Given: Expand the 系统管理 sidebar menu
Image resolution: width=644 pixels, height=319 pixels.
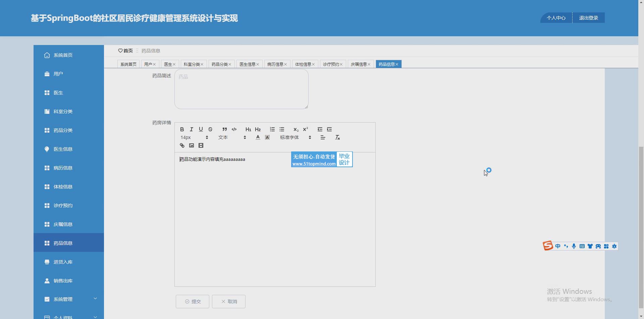Looking at the screenshot, I should [69, 299].
